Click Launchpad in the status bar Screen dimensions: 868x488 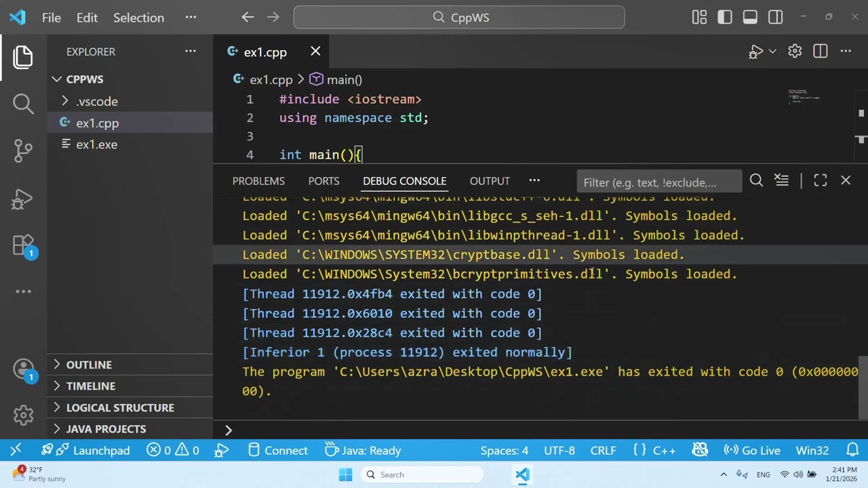click(x=85, y=450)
